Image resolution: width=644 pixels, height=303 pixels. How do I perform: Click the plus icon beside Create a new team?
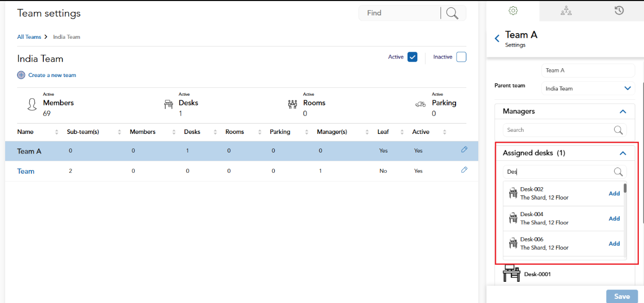21,75
